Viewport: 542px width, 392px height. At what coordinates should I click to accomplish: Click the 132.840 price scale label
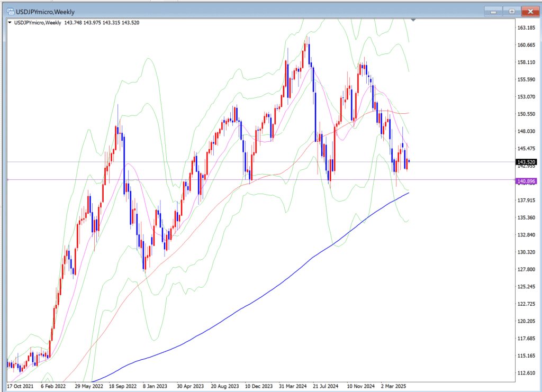click(x=526, y=235)
